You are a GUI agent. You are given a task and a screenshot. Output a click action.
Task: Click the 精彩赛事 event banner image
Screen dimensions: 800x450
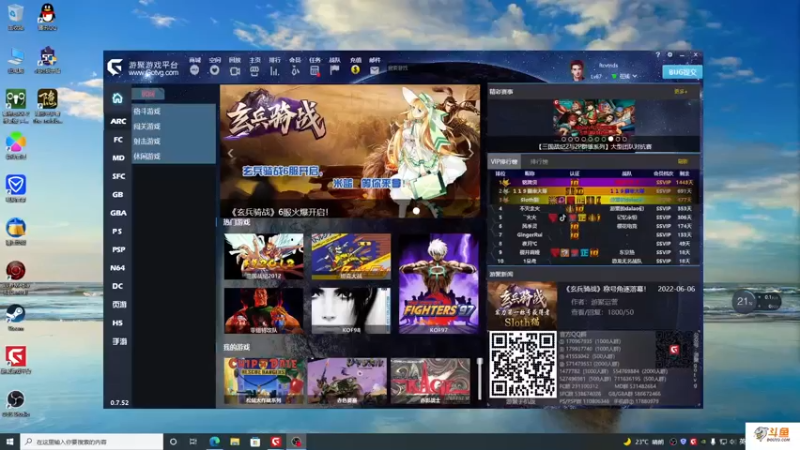click(594, 120)
